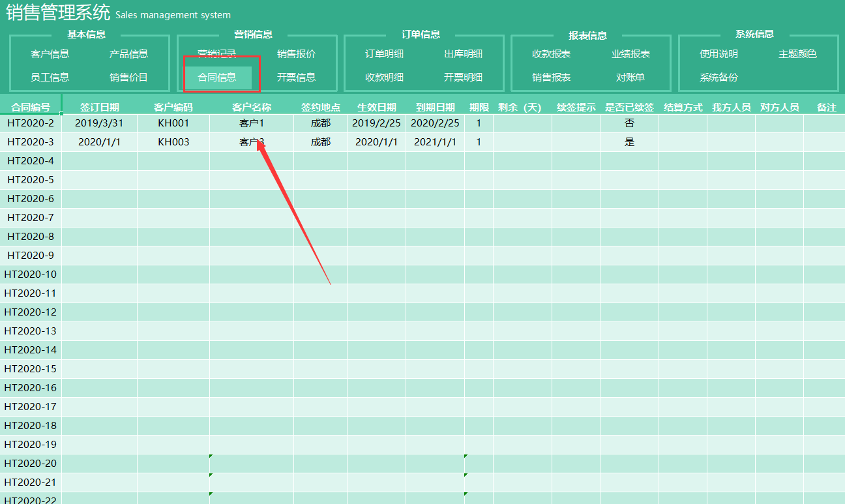The image size is (845, 504).
Task: Open the 收款明细 payment details page
Action: tap(384, 76)
